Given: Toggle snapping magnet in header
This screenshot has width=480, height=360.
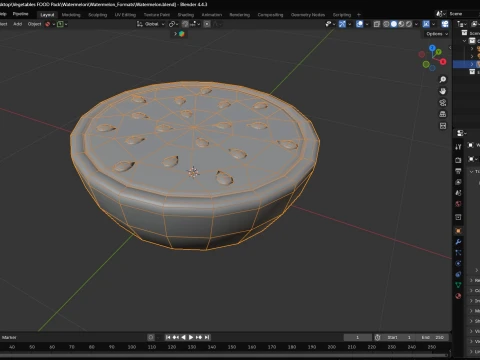Looking at the screenshot, I should [185, 24].
